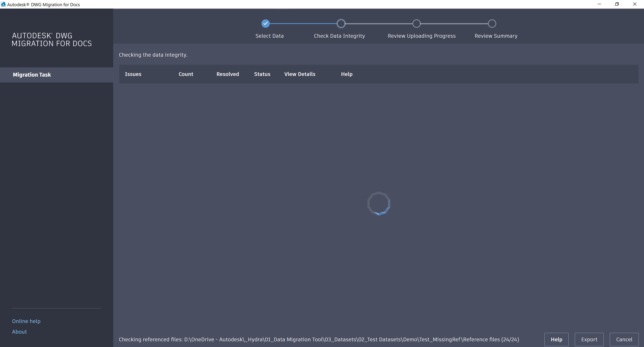Click the loading spinner in center

(379, 203)
